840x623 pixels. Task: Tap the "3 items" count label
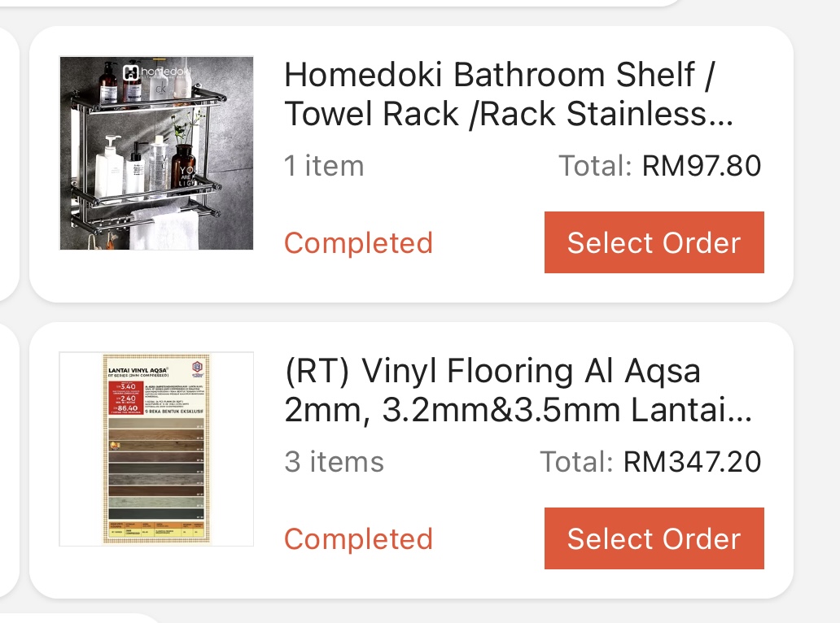335,461
